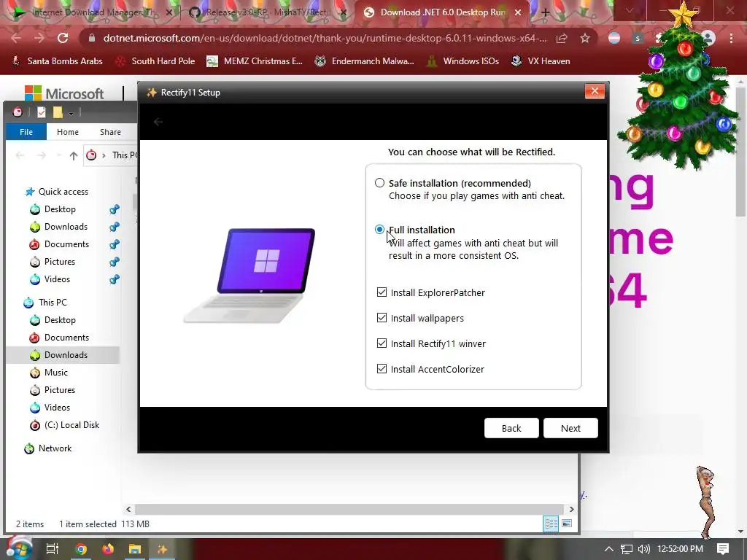747x560 pixels.
Task: Select Safe installation radio button
Action: click(379, 183)
